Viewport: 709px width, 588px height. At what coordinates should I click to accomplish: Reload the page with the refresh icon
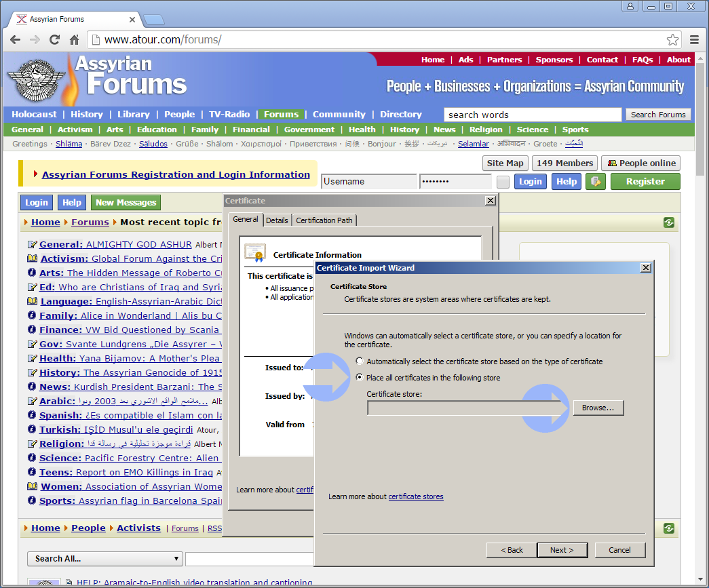click(x=55, y=40)
